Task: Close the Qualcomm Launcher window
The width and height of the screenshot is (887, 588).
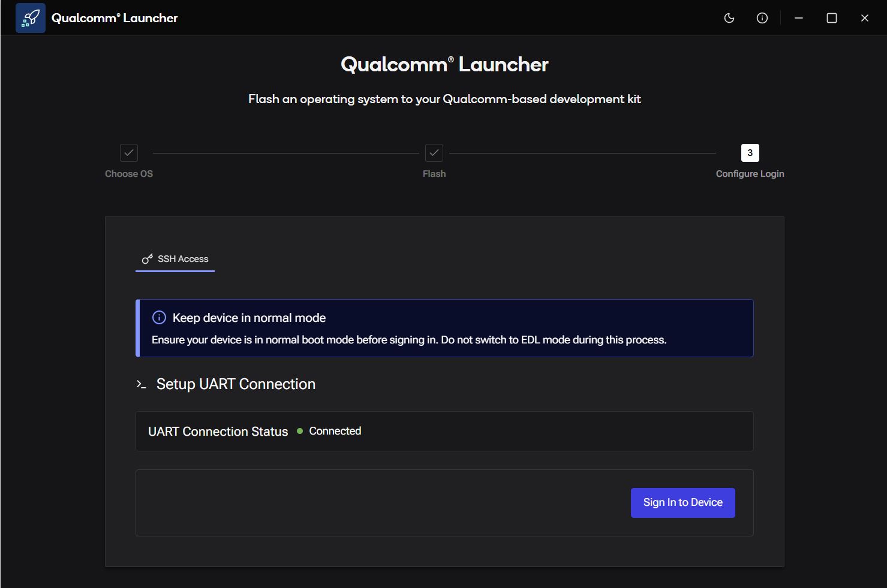Action: point(865,18)
